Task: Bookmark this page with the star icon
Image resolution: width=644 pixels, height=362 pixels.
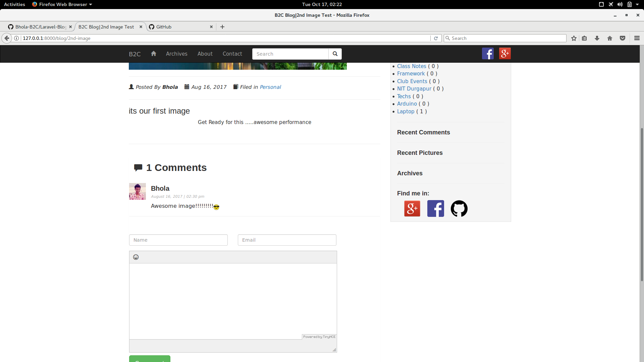Action: coord(574,38)
